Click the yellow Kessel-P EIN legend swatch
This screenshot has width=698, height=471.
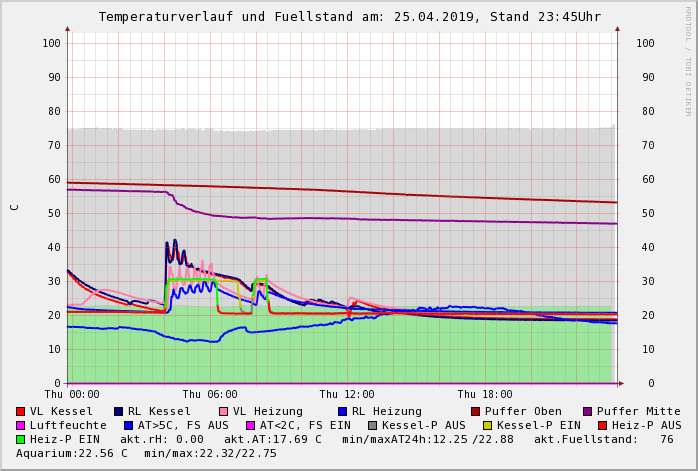[487, 425]
